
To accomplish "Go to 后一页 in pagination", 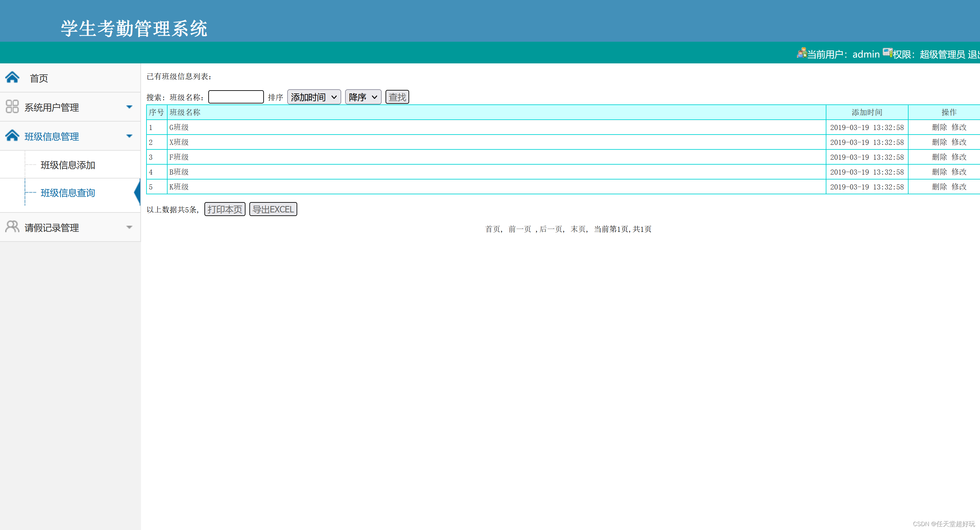I will (x=551, y=229).
